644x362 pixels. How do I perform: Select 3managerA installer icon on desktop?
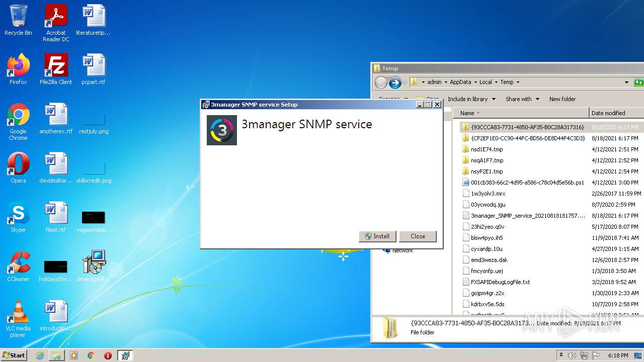pyautogui.click(x=94, y=266)
